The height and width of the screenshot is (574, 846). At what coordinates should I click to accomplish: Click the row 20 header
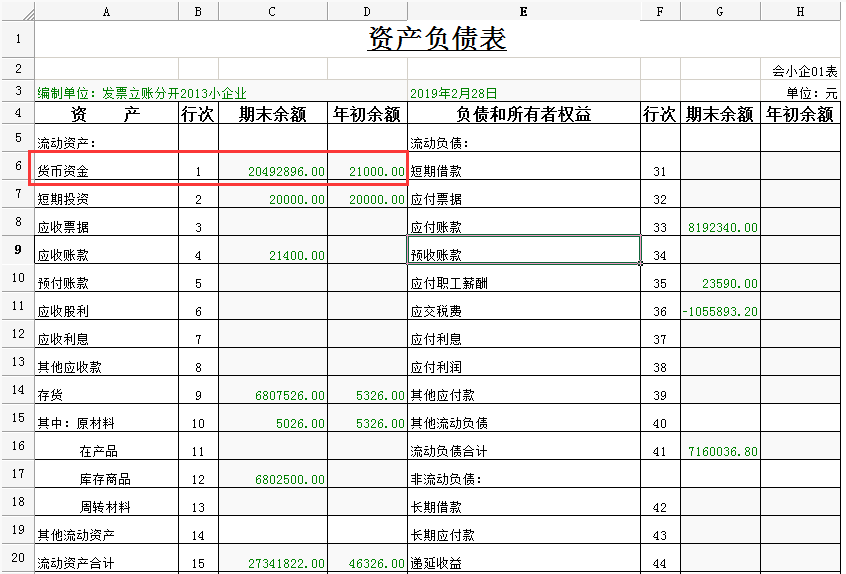pos(18,557)
